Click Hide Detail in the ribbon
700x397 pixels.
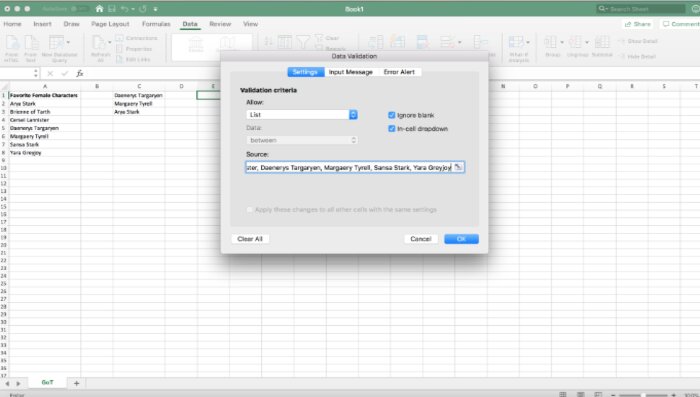pyautogui.click(x=638, y=57)
